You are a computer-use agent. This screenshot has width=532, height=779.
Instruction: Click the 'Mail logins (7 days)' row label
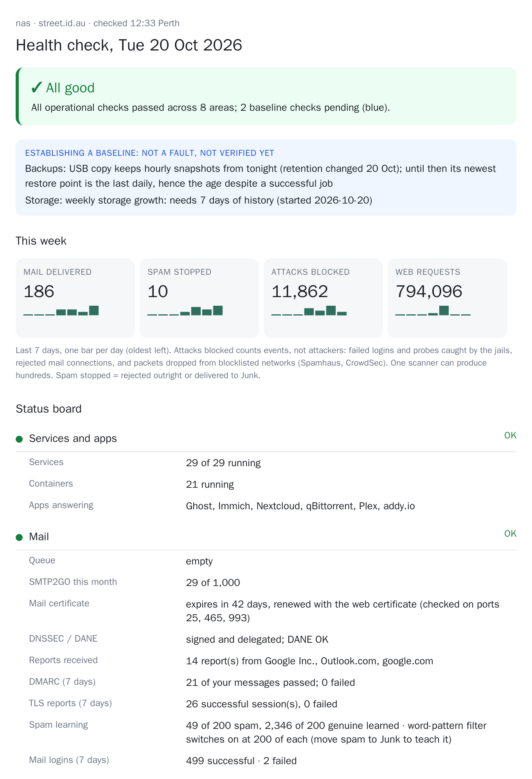pyautogui.click(x=69, y=760)
